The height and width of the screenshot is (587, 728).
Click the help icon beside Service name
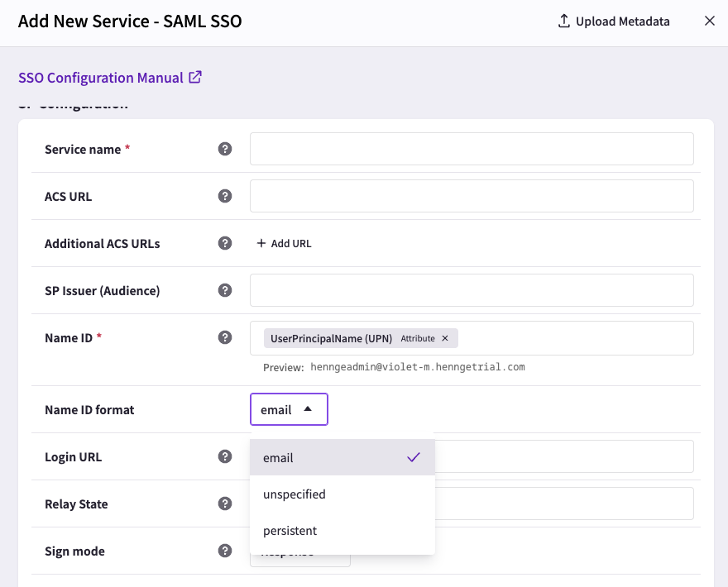click(x=225, y=149)
